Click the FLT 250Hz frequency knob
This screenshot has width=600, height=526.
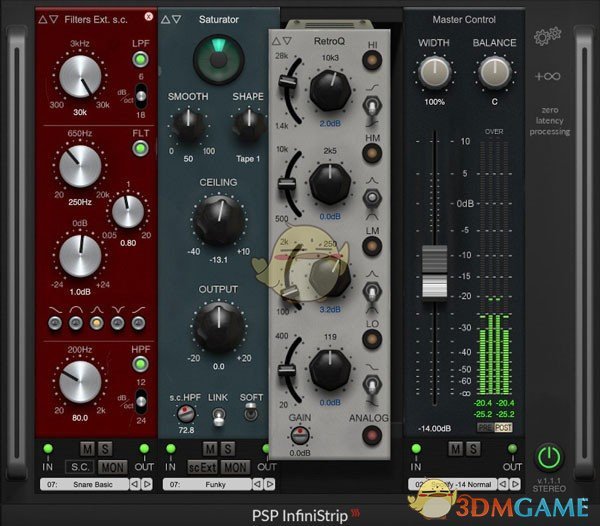coord(80,166)
